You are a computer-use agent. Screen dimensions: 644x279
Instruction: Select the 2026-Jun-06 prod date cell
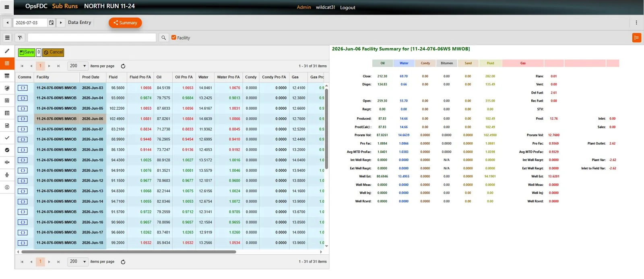click(x=93, y=119)
